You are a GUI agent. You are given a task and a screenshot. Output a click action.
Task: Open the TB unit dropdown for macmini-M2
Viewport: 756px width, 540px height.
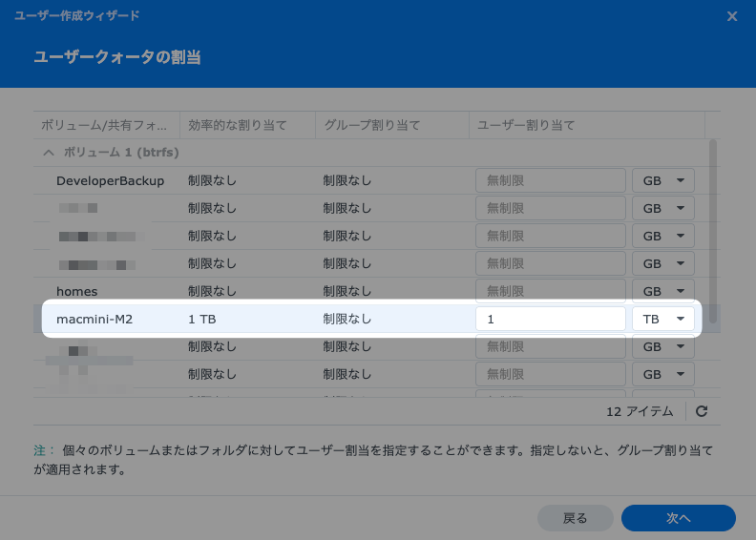[662, 319]
